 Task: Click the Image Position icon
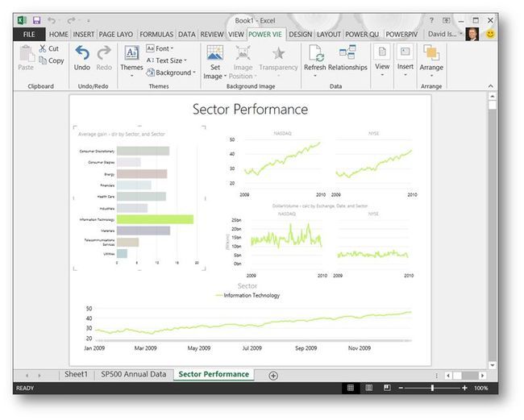(x=243, y=53)
